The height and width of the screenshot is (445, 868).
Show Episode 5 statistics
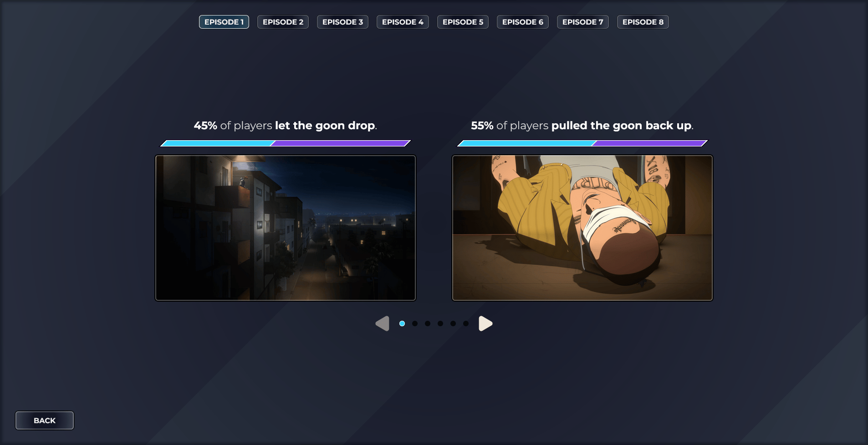coord(463,22)
